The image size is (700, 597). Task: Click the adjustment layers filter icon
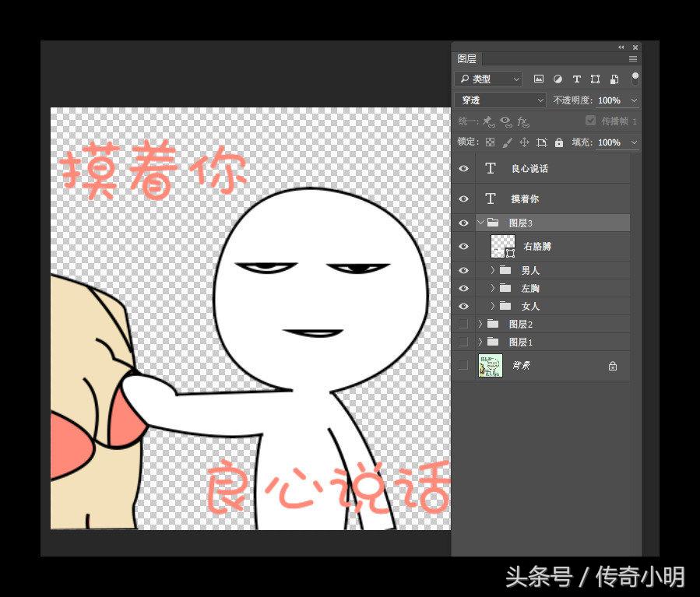558,79
